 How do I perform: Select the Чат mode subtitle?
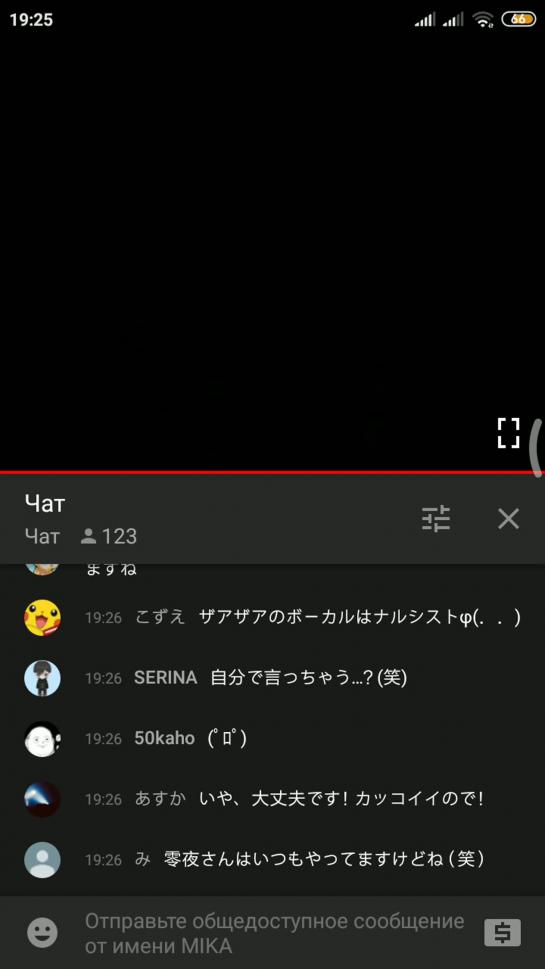[x=42, y=536]
